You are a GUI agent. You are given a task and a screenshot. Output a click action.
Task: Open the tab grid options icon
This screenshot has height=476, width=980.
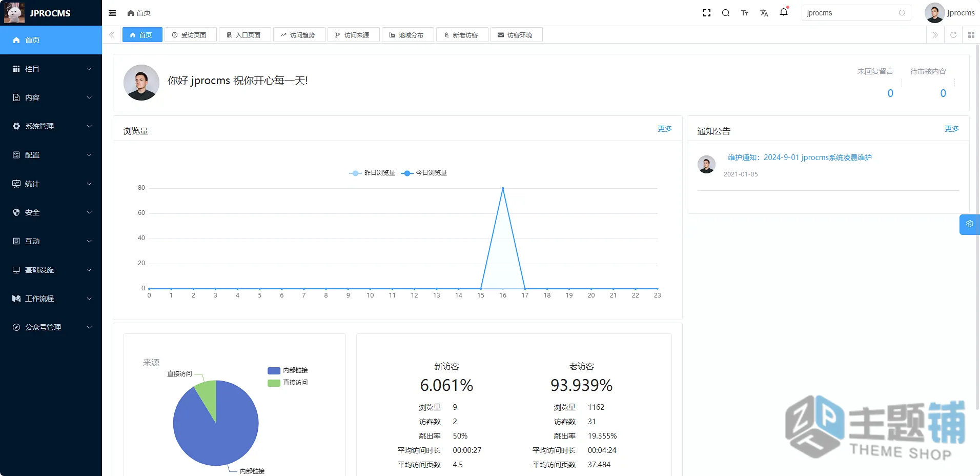[x=971, y=35]
